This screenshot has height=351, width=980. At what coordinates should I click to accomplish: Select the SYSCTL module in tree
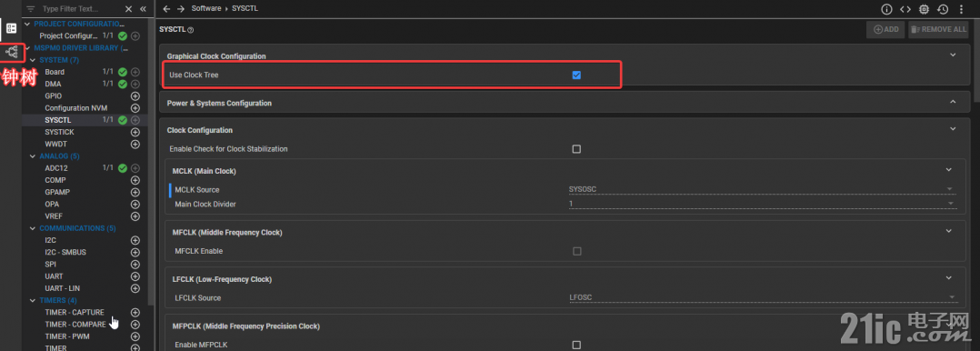(58, 120)
